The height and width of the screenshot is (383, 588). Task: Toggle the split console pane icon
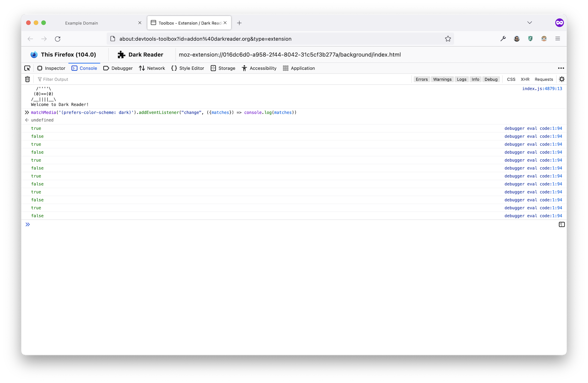[562, 224]
